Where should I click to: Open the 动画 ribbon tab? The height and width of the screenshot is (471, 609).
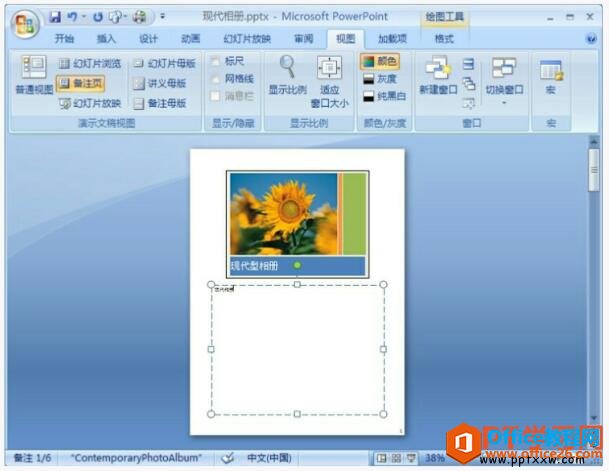[190, 38]
